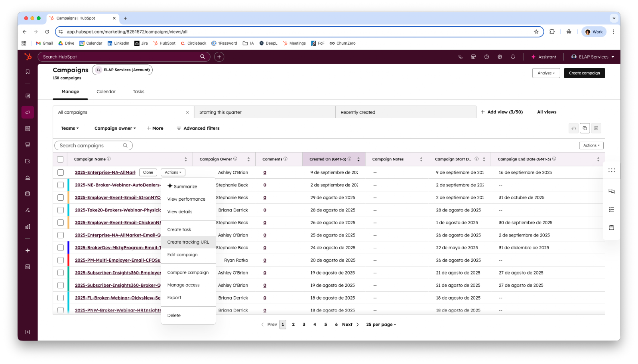Image resolution: width=638 pixels, height=364 pixels.
Task: Expand the sidebar with bottom collapse icon
Action: (x=28, y=332)
